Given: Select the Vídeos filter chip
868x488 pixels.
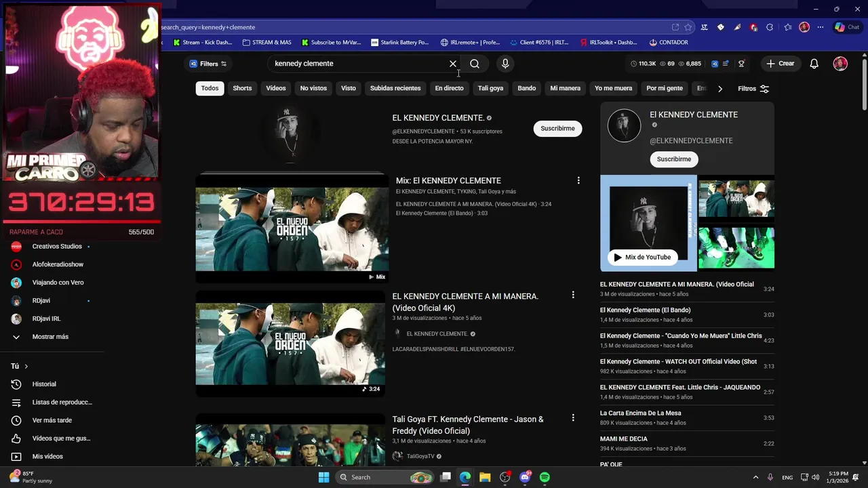Looking at the screenshot, I should click(x=276, y=88).
